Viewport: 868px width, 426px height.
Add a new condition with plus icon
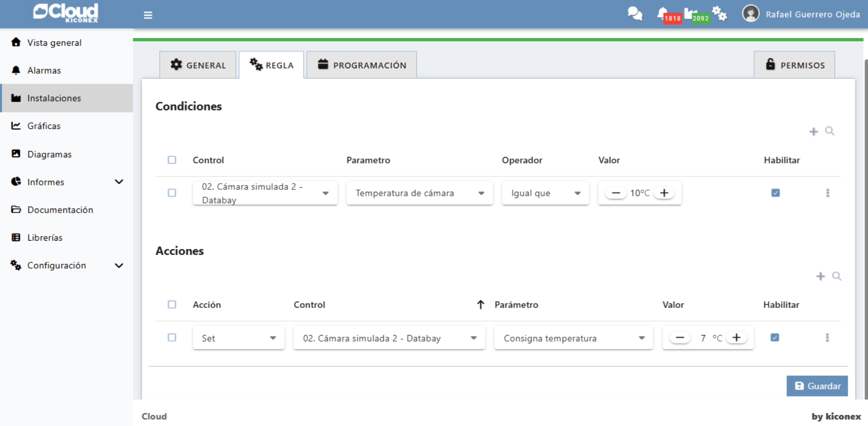tap(813, 132)
